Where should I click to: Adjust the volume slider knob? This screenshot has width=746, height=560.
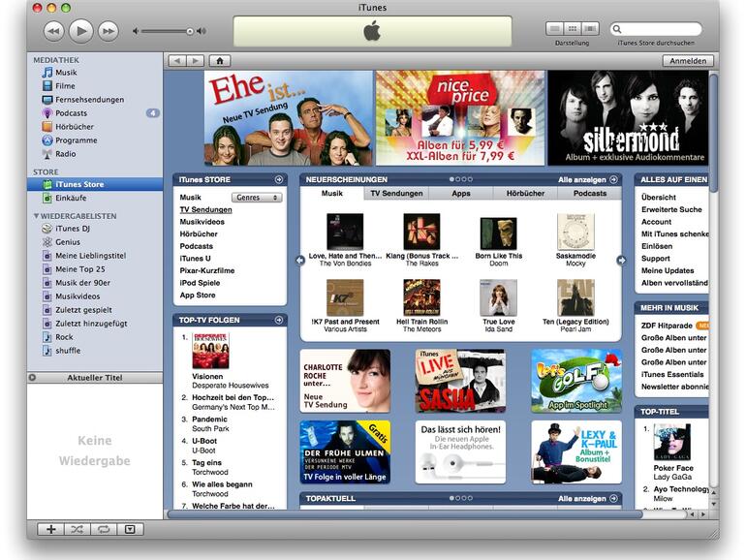coord(190,31)
